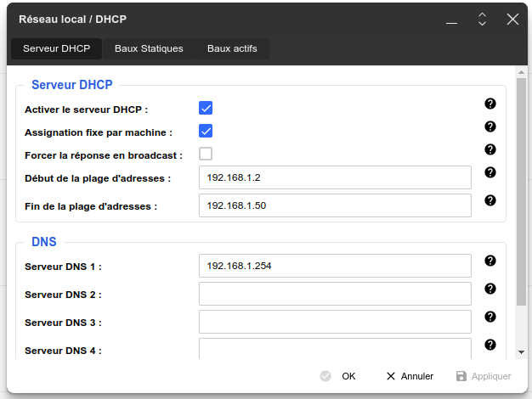Click the Serveur DNS 1 label
The image size is (532, 399).
point(63,267)
